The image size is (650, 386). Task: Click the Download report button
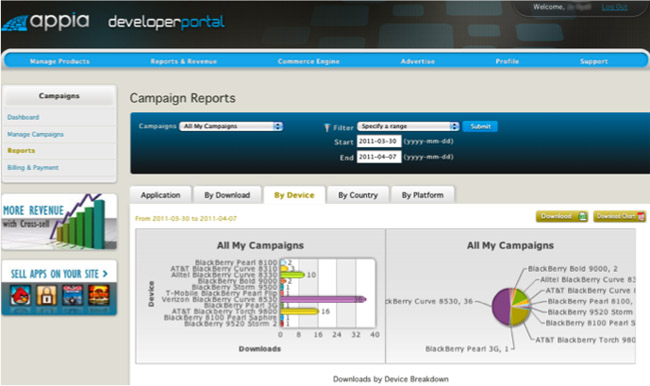pos(562,216)
